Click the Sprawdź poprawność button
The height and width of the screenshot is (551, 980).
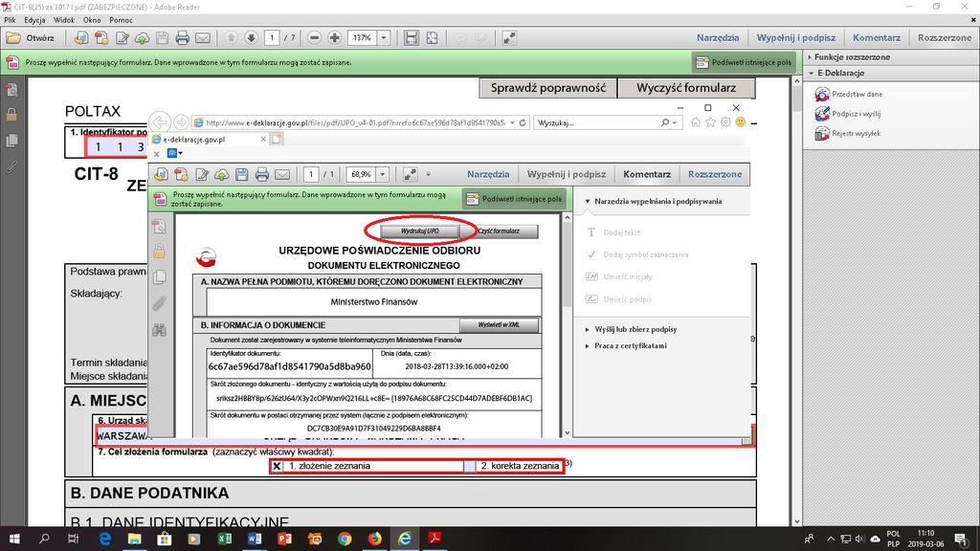point(548,88)
